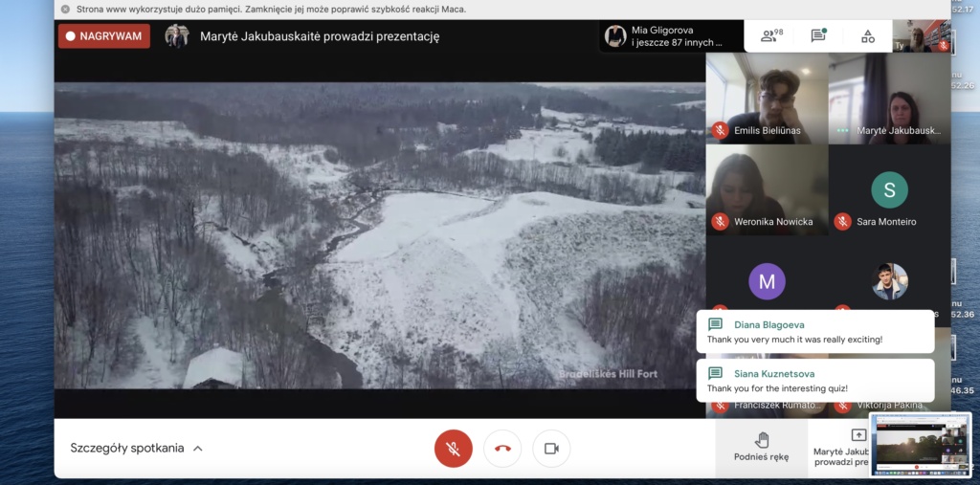Open the activities shapes icon
The image size is (980, 485).
tap(867, 36)
